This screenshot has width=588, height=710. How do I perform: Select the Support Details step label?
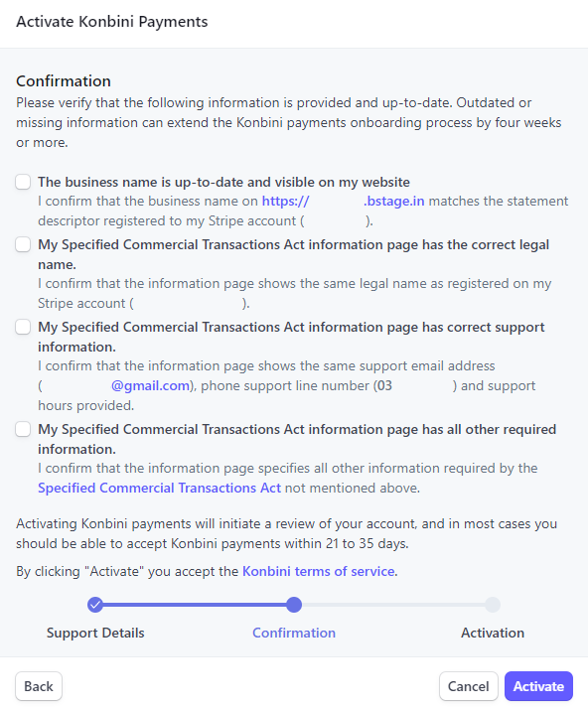click(x=95, y=633)
